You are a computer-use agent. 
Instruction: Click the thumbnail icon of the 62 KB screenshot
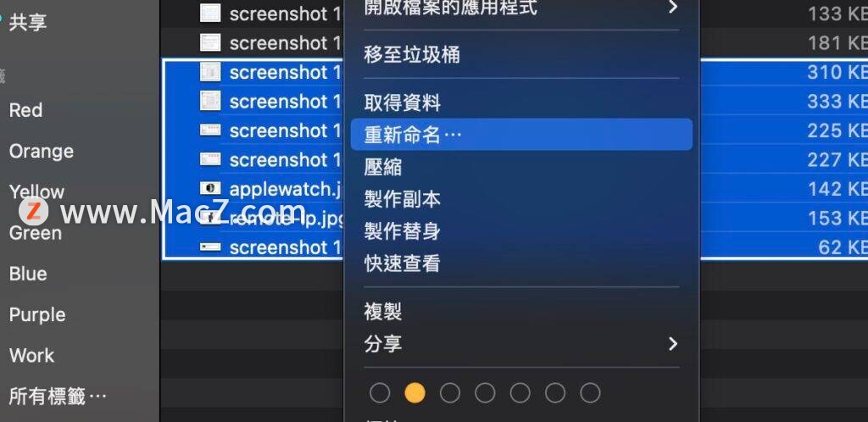[x=210, y=247]
